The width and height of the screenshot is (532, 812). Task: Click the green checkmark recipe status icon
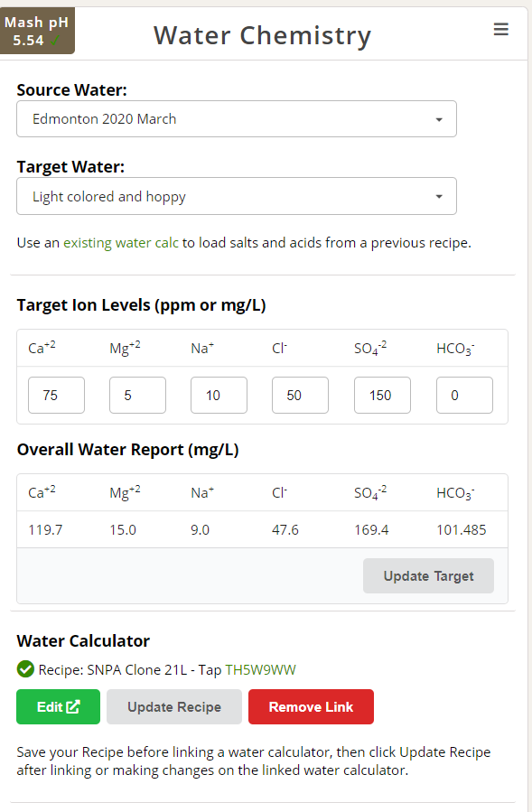[x=25, y=669]
